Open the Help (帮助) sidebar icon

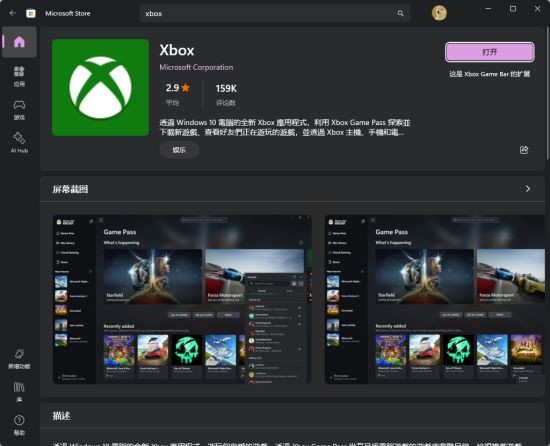[19, 425]
